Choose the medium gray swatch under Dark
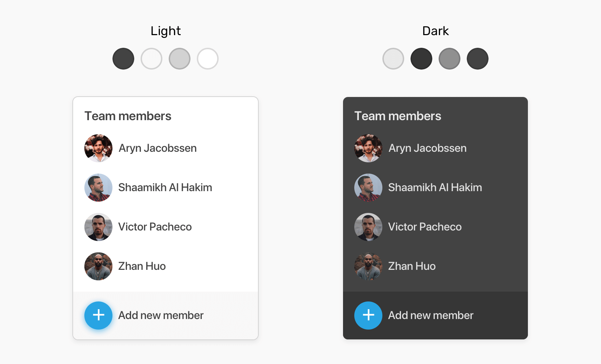Screen dimensions: 601x364 pyautogui.click(x=450, y=59)
